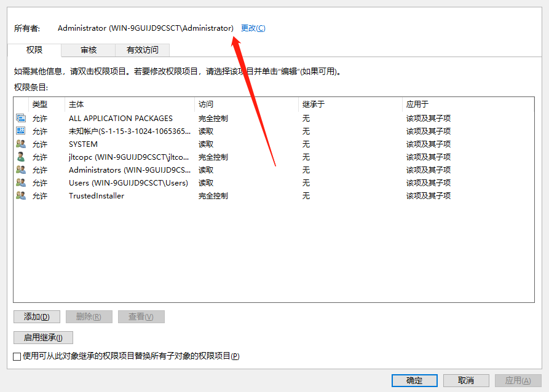Select the 未知帐户(S-1-15-3-1024... entry

pos(274,131)
